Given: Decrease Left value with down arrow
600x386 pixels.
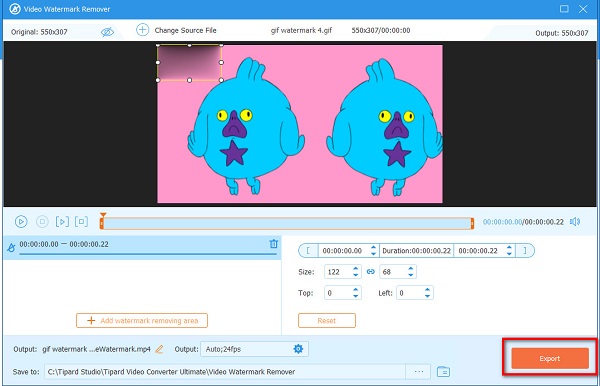Looking at the screenshot, I should [x=427, y=296].
